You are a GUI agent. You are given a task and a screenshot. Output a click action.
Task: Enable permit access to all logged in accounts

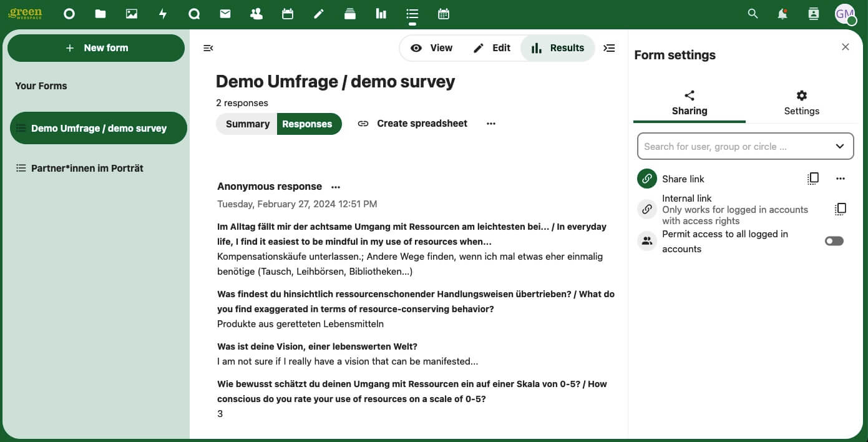834,241
